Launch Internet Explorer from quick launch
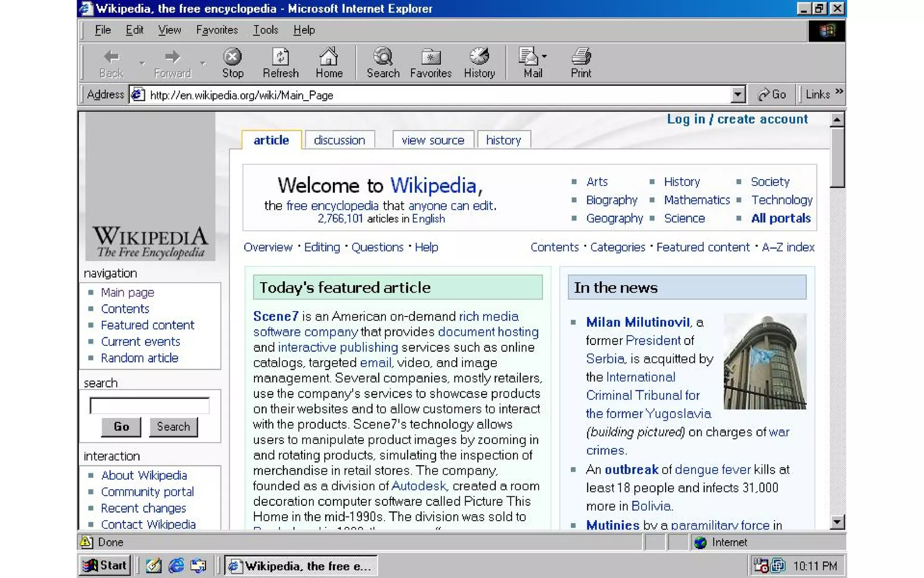 (x=176, y=565)
